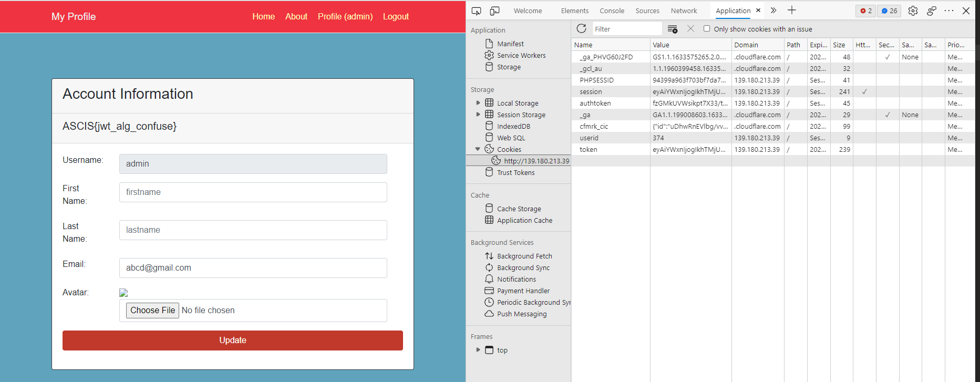Sort cookies by Name column header

(x=611, y=45)
